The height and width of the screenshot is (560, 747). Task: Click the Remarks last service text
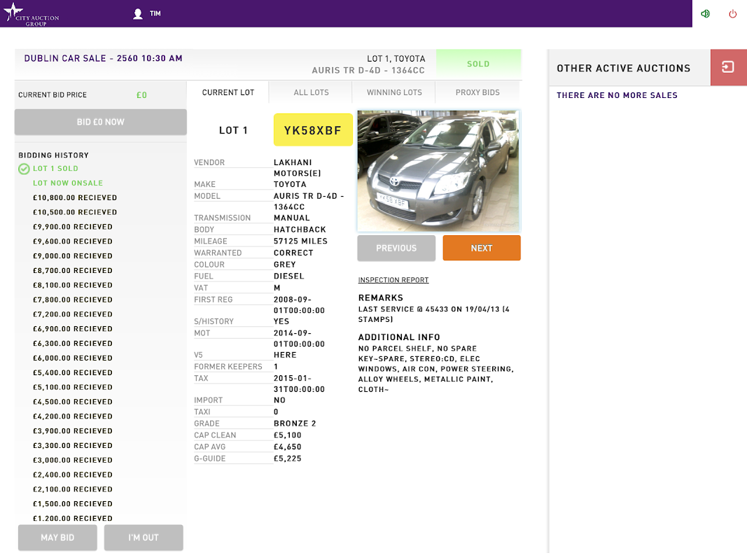(x=434, y=314)
